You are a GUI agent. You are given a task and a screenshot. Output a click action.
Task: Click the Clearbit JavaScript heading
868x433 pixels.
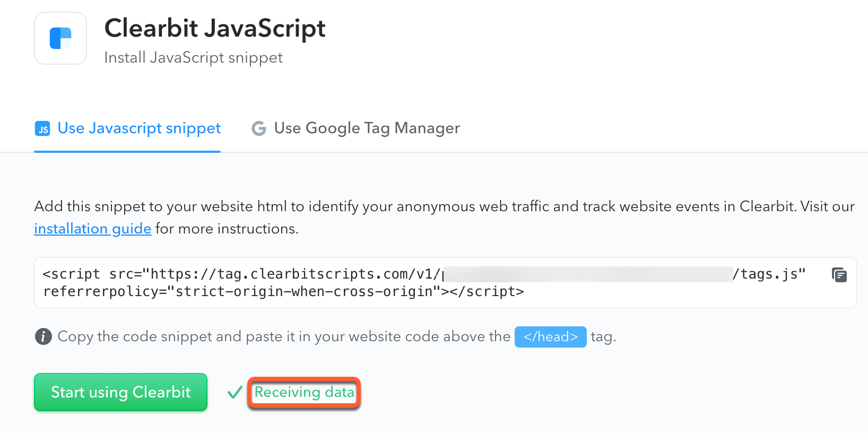tap(215, 29)
